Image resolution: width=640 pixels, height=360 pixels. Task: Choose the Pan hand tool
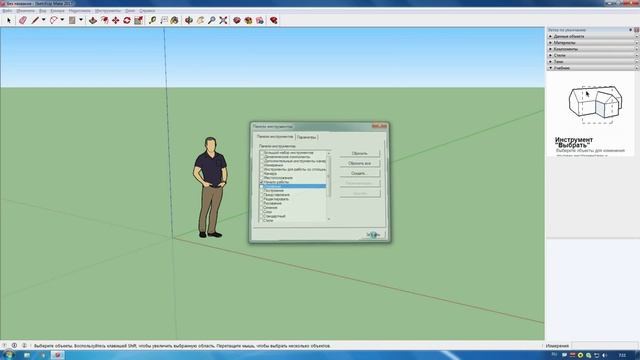200,20
